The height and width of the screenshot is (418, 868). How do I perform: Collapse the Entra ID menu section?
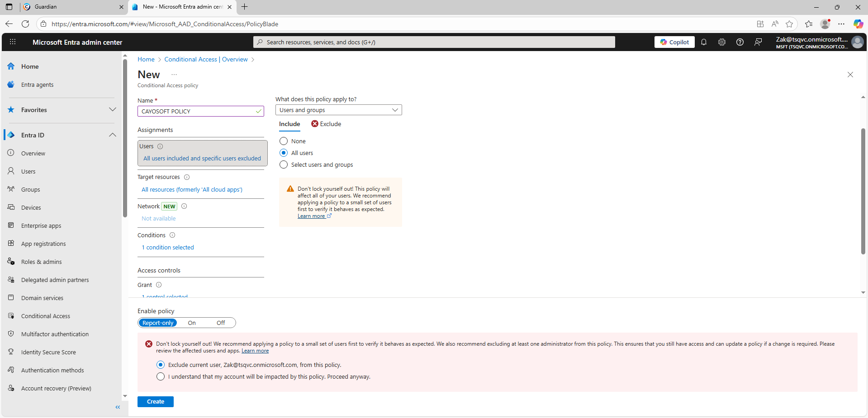[x=113, y=135]
